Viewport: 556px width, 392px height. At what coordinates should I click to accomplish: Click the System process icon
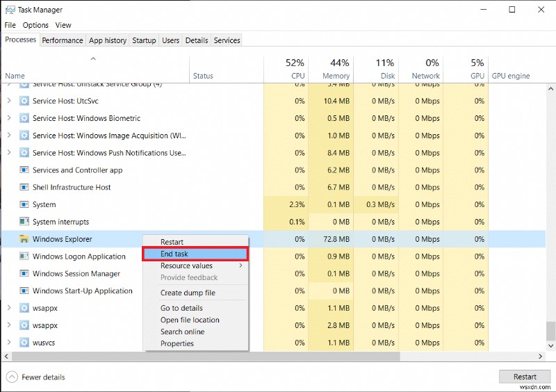(24, 204)
